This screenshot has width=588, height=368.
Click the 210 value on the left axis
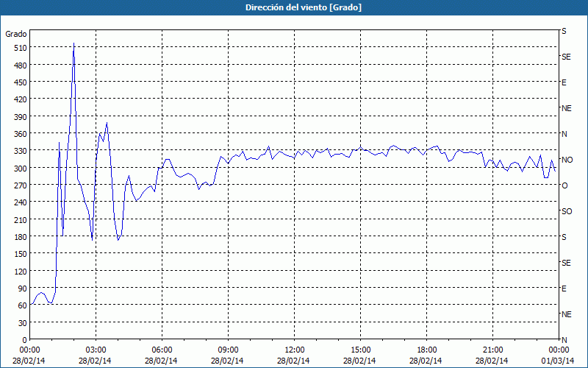pyautogui.click(x=21, y=220)
